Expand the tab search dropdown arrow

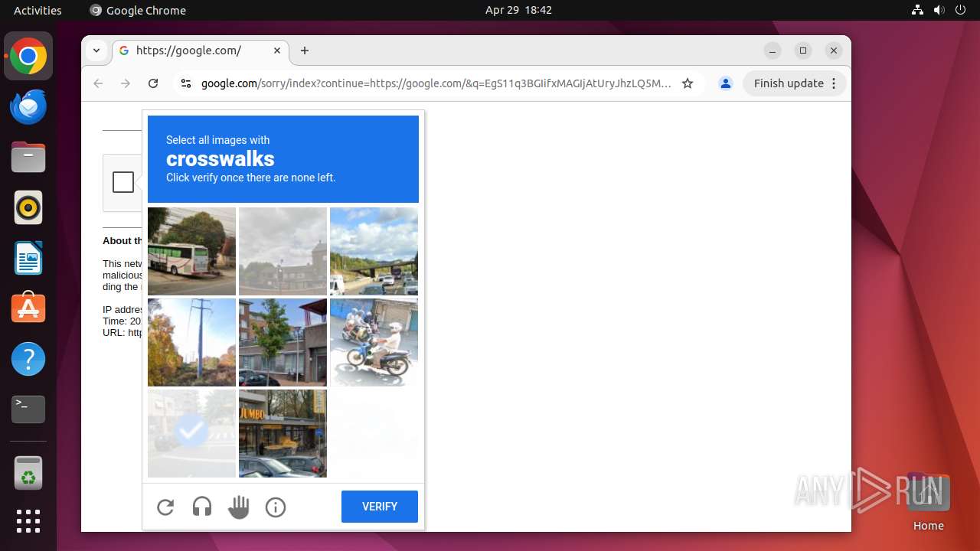coord(96,51)
